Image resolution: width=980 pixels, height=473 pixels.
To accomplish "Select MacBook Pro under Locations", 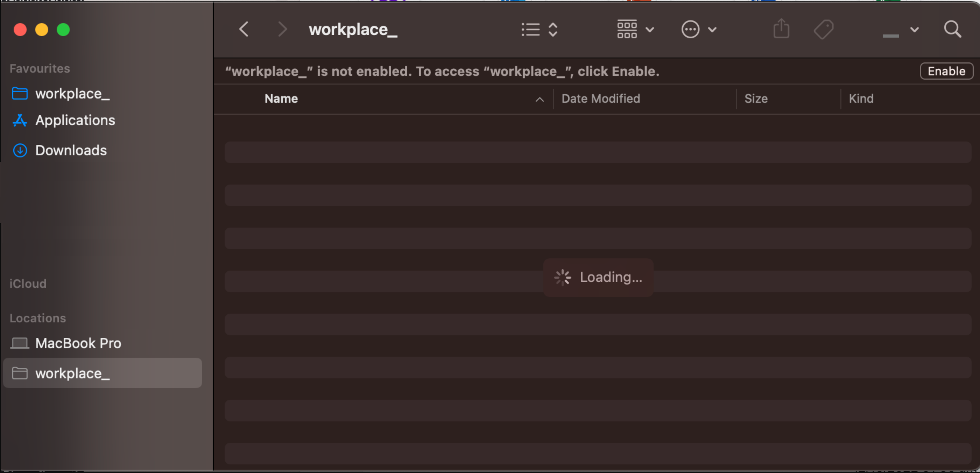I will pos(78,343).
